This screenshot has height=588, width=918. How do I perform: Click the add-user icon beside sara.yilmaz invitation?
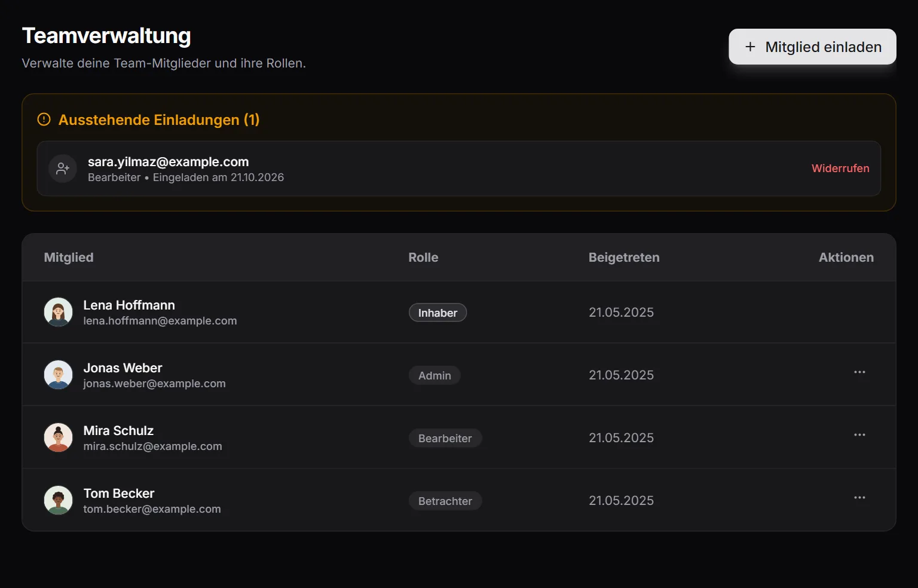[x=63, y=169]
